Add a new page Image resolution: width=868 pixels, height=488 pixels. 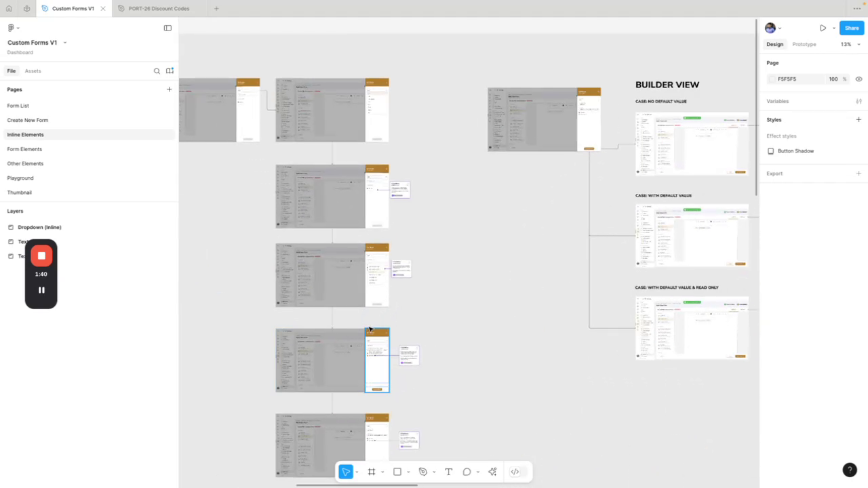tap(169, 89)
